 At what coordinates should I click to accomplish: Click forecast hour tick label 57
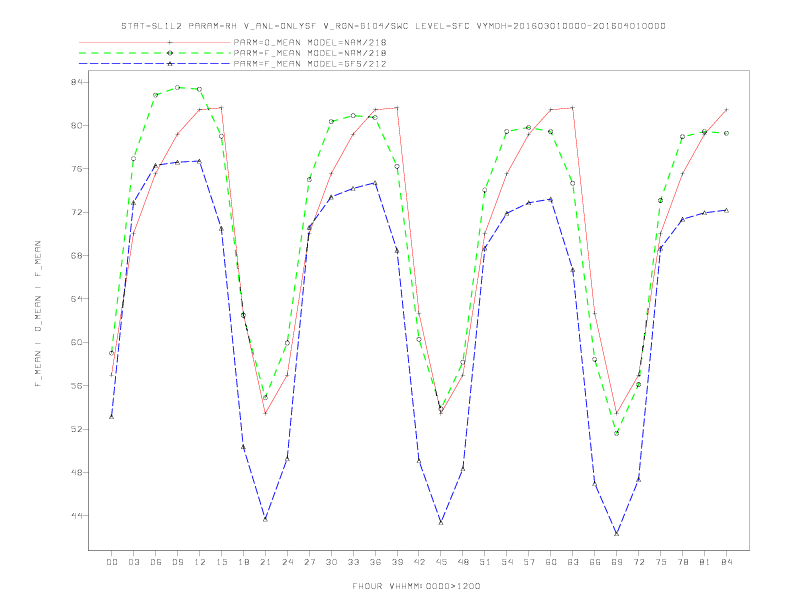click(529, 562)
